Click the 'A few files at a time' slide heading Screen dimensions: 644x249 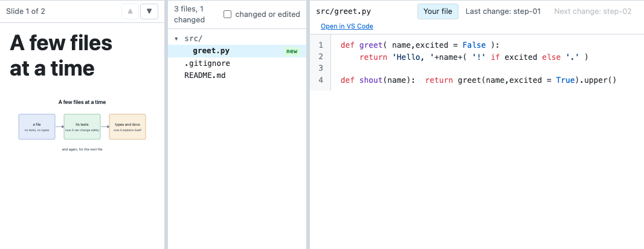(x=61, y=55)
